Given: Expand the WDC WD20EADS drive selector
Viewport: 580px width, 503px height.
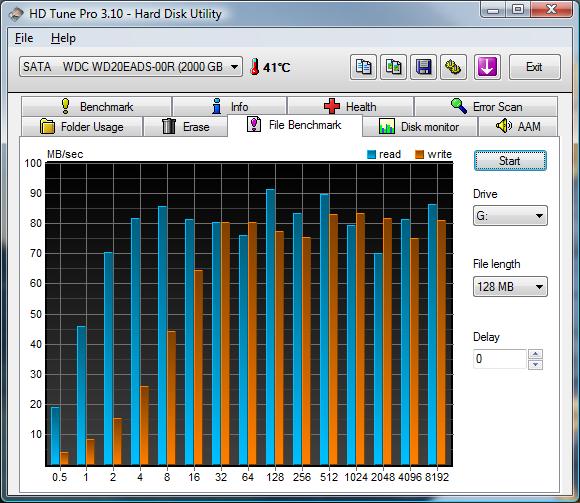Looking at the screenshot, I should pyautogui.click(x=131, y=67).
